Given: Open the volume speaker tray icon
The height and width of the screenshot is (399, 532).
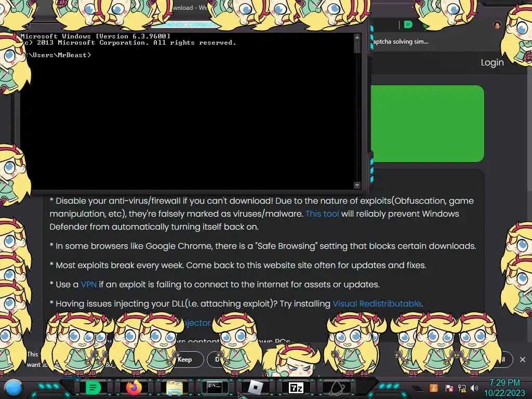Looking at the screenshot, I should pyautogui.click(x=474, y=388).
